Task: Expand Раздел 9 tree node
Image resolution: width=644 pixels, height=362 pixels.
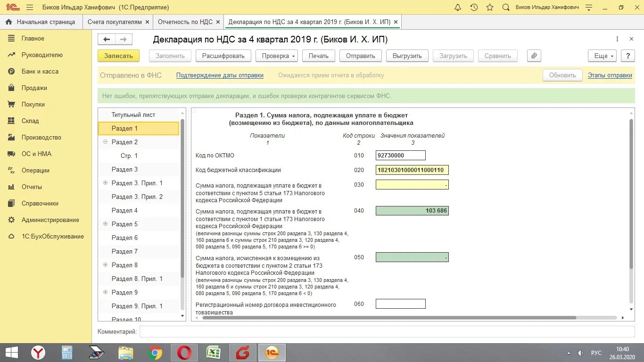Action: pyautogui.click(x=105, y=292)
